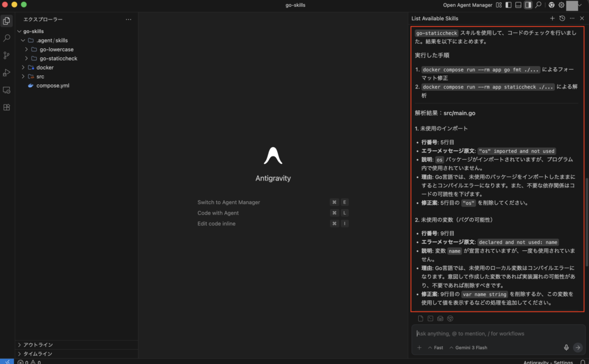Open the Source Control view in activity bar

(7, 55)
